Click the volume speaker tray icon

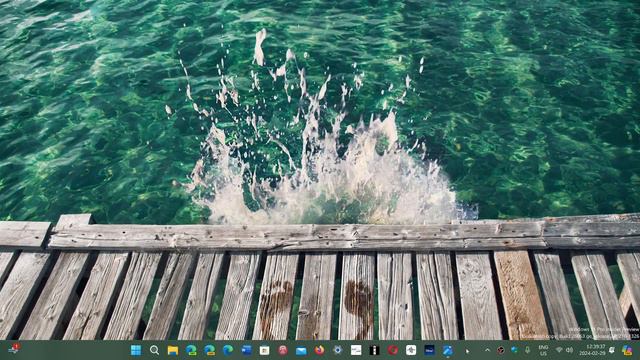pos(570,350)
